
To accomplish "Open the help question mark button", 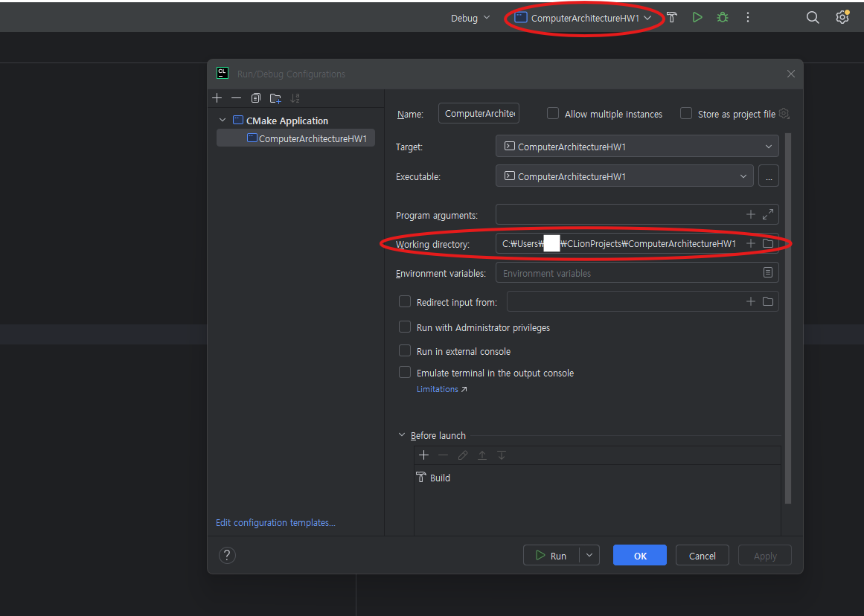I will click(227, 555).
